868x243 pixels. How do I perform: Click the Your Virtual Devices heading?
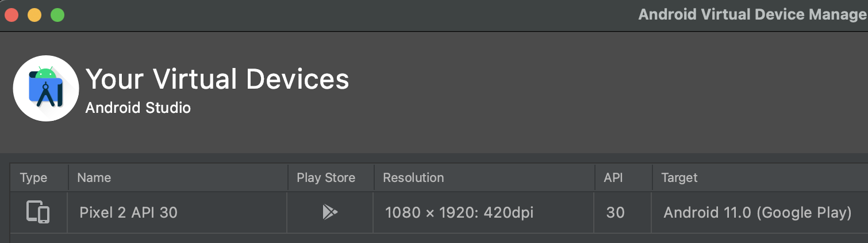[x=217, y=79]
